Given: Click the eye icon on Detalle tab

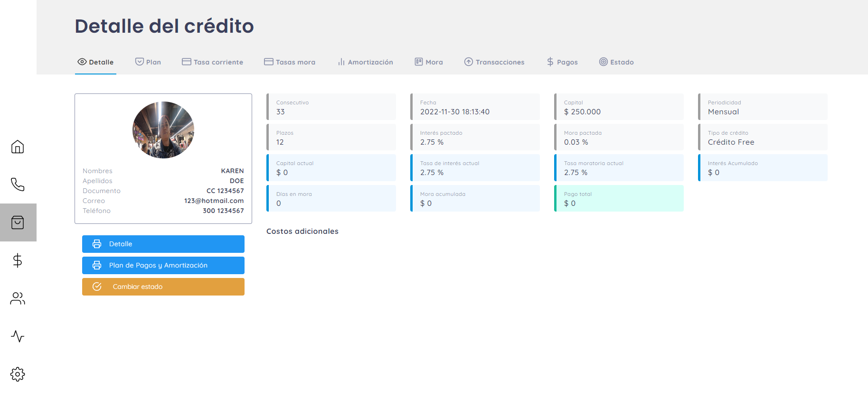Looking at the screenshot, I should coord(82,62).
